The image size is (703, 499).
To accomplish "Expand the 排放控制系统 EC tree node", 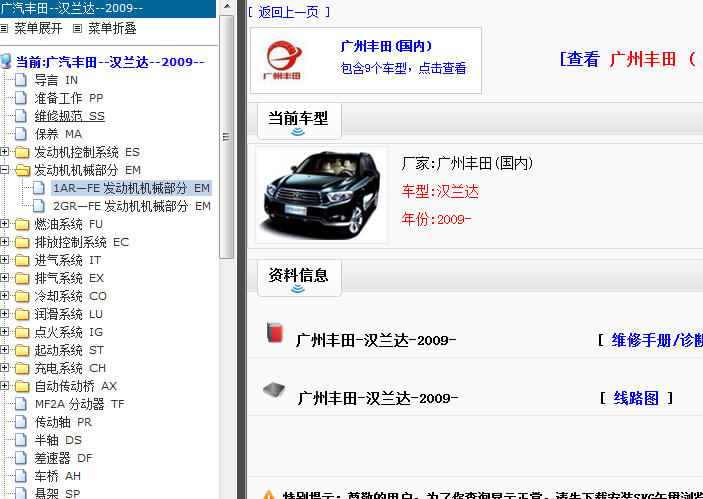I will (x=4, y=242).
